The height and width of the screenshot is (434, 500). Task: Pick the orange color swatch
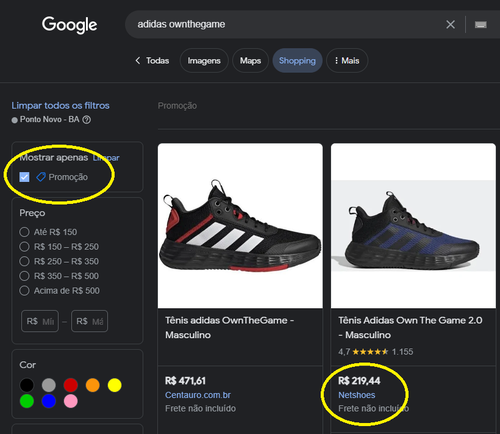[x=93, y=385]
